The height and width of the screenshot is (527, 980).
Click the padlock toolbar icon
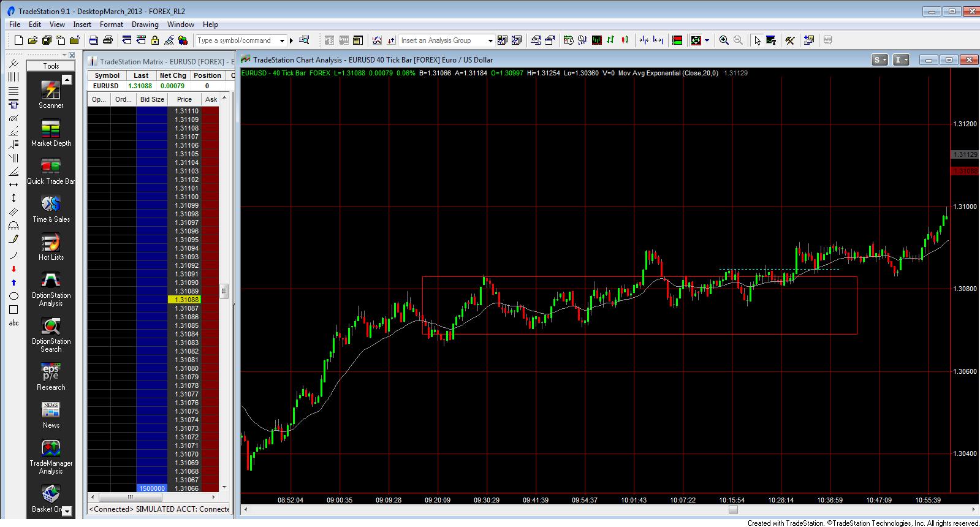coord(154,40)
